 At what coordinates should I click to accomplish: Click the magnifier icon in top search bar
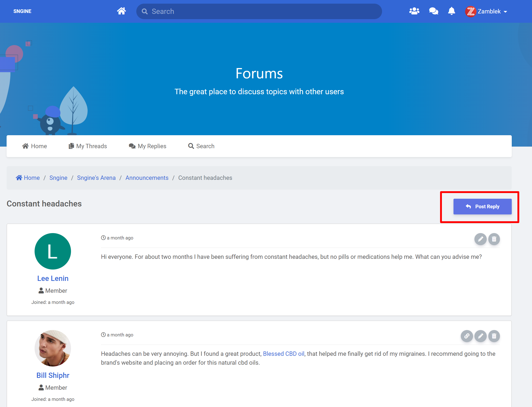click(144, 11)
